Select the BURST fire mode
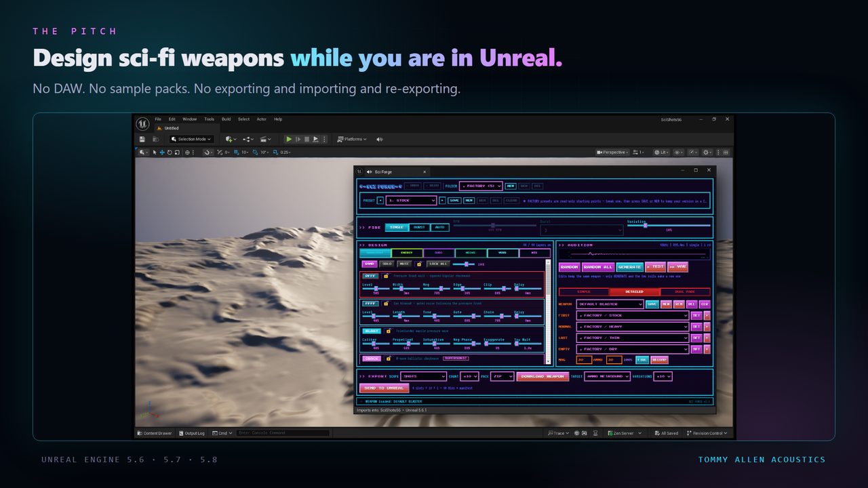 coord(419,227)
